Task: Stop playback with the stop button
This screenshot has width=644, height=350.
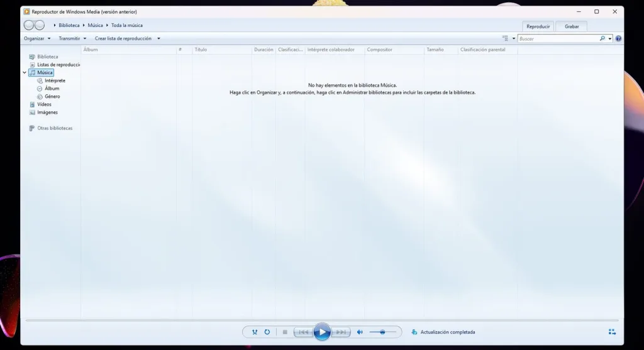Action: pos(285,332)
